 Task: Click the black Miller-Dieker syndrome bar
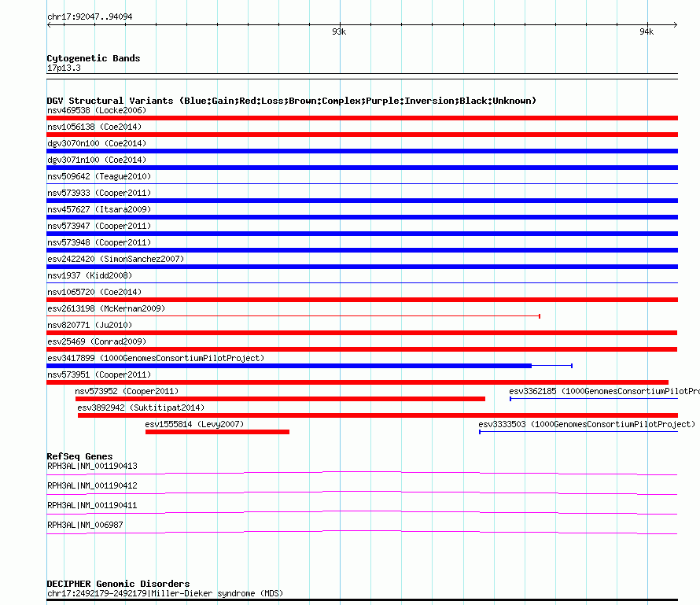click(x=362, y=600)
